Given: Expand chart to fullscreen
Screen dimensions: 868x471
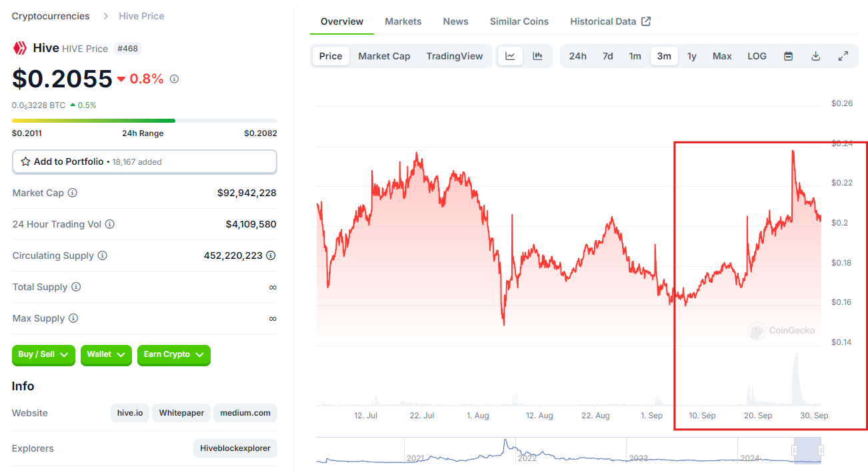Looking at the screenshot, I should tap(843, 56).
